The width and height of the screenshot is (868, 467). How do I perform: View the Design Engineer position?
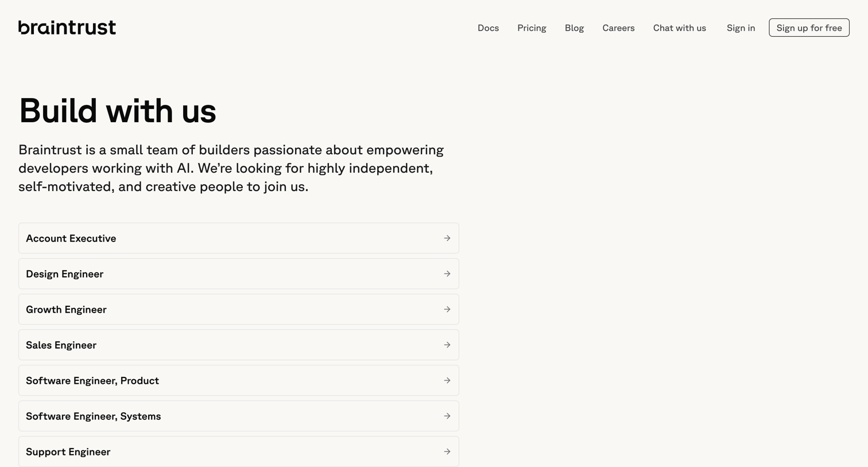coord(239,274)
